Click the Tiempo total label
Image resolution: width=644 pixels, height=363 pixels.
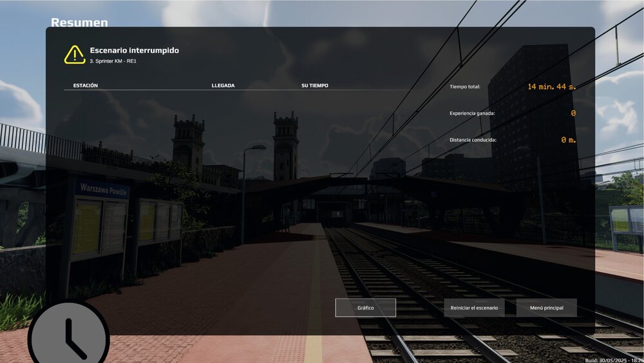tap(465, 86)
